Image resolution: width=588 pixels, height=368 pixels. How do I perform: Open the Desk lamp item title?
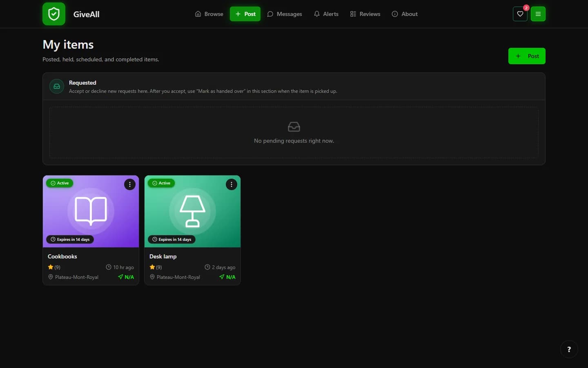tap(163, 256)
